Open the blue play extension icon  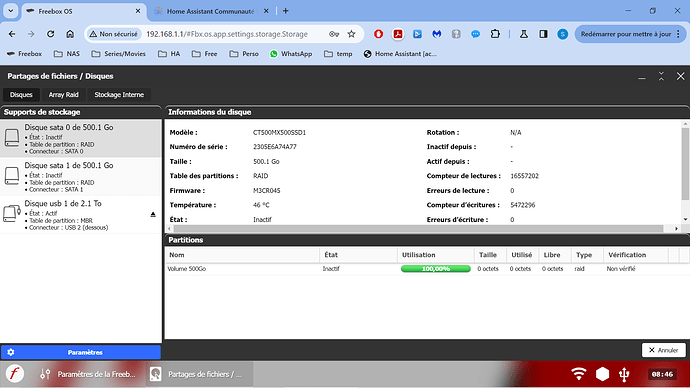tap(417, 34)
